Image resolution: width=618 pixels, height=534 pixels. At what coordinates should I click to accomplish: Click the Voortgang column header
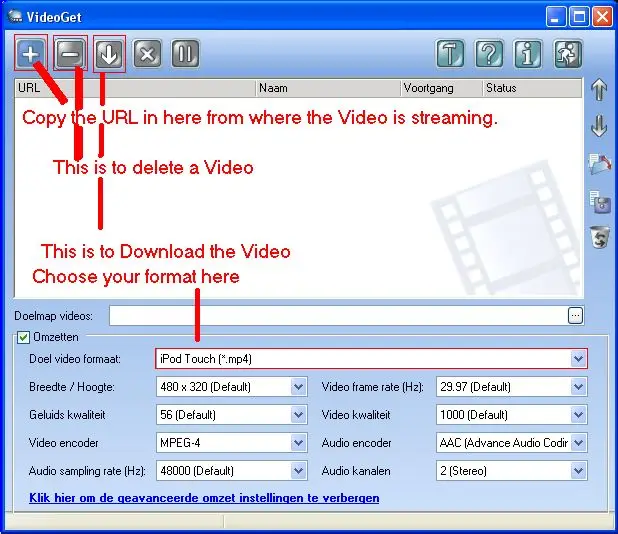[441, 88]
